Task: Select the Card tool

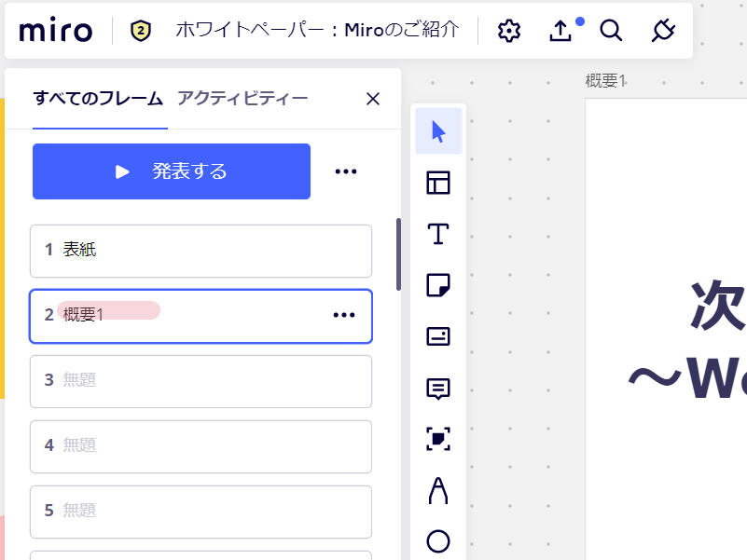Action: tap(438, 336)
